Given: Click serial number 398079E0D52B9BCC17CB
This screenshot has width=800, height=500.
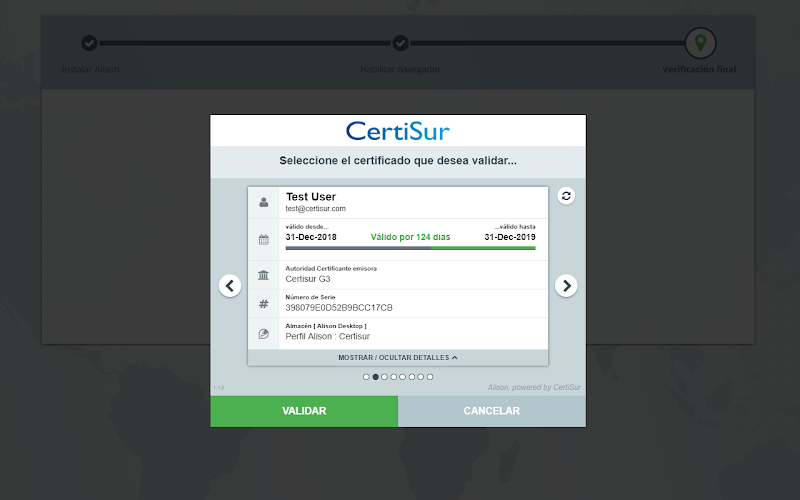Looking at the screenshot, I should 339,308.
